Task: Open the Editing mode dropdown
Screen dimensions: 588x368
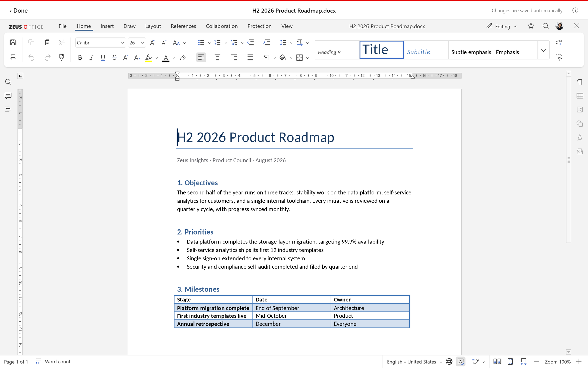Action: pyautogui.click(x=502, y=26)
